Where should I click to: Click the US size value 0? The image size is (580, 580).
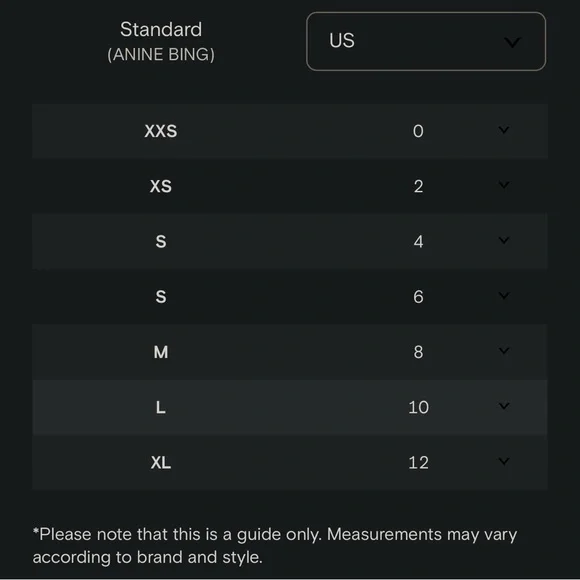pos(418,131)
